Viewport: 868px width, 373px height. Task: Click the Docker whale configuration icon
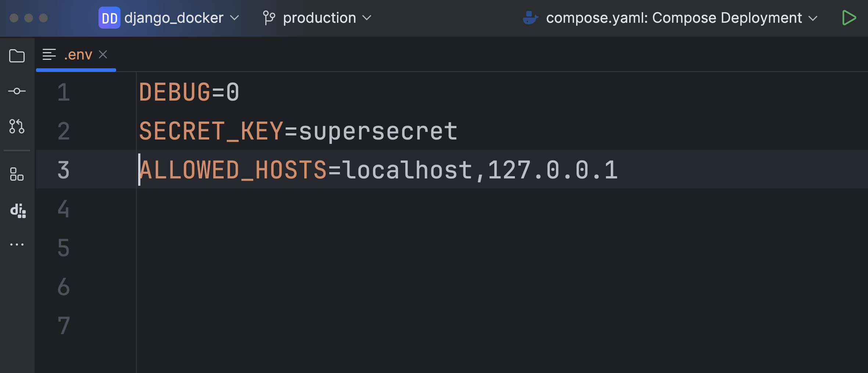(x=530, y=18)
